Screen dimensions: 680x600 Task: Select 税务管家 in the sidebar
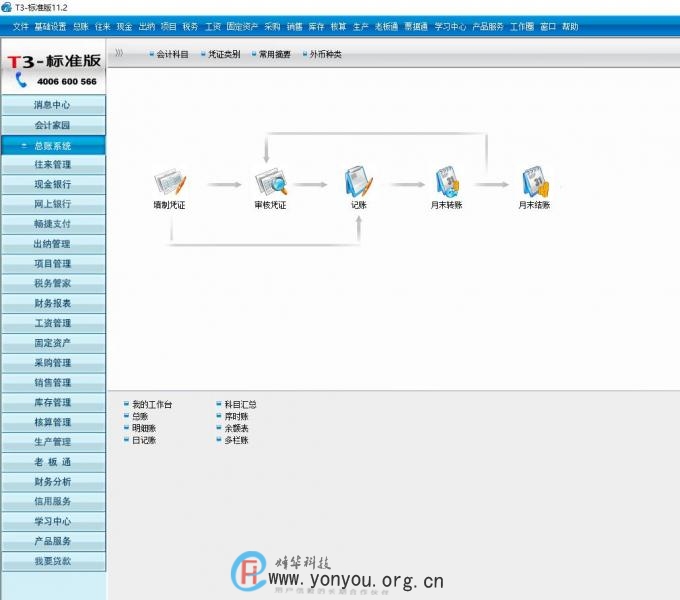tap(53, 284)
